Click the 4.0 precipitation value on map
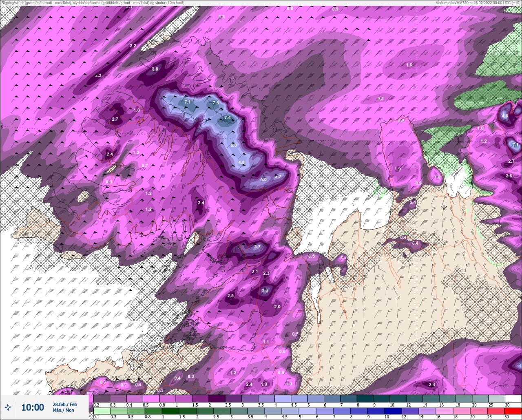This screenshot has height=420, width=522. coord(263,179)
